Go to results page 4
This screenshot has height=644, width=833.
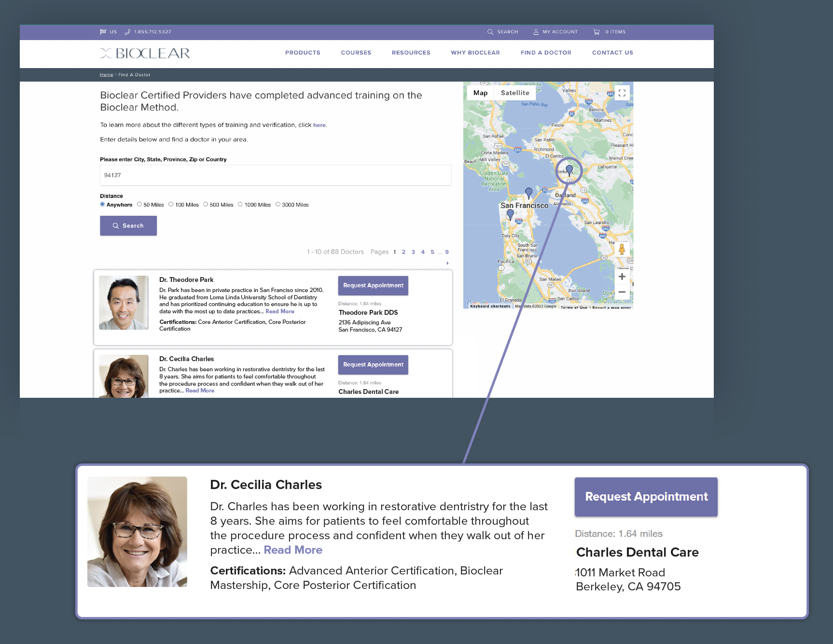(x=423, y=252)
